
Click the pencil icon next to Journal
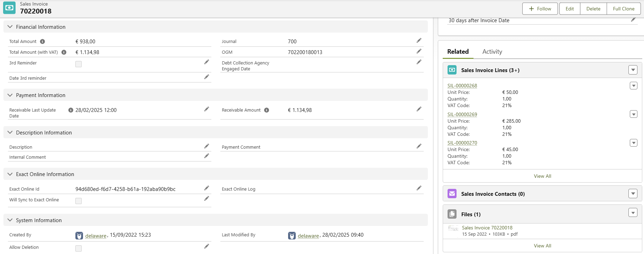click(419, 41)
